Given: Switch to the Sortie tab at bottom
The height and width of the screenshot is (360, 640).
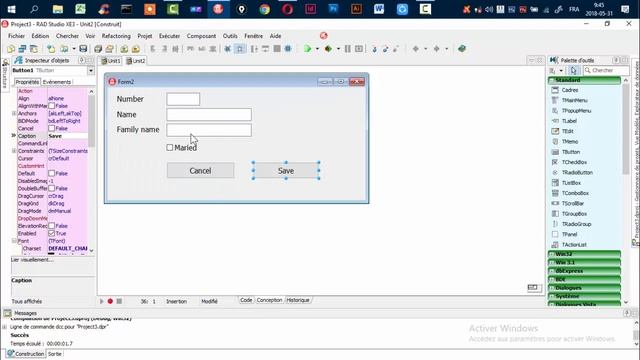Looking at the screenshot, I should 55,354.
